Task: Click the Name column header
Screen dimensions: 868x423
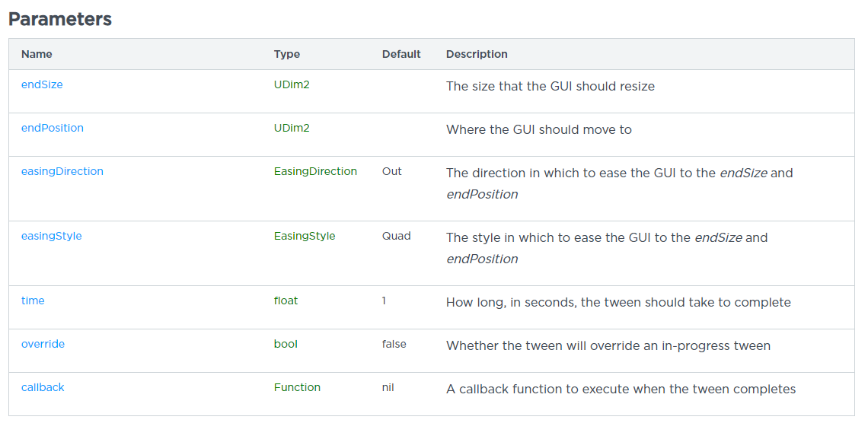Action: [x=37, y=54]
